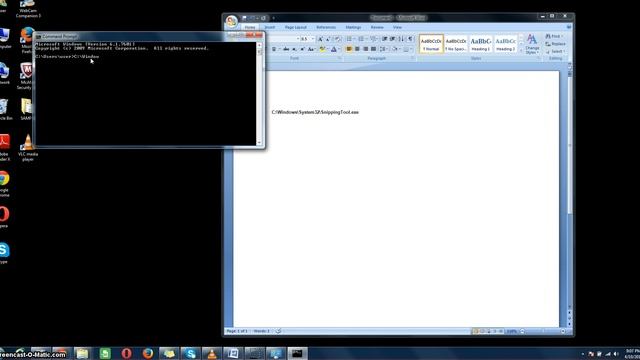Viewport: 640px width, 360px height.
Task: Open the References tab
Action: (326, 27)
